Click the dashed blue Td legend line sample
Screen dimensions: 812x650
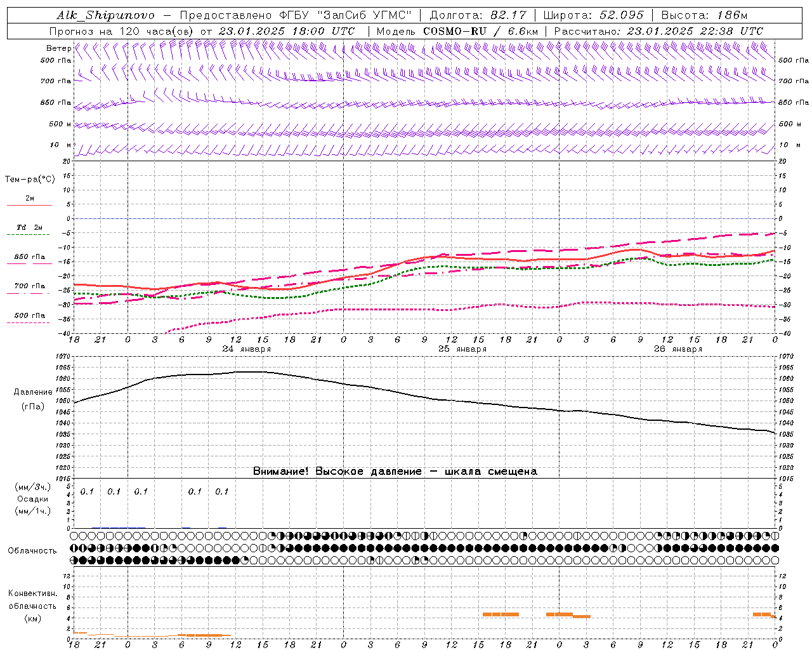[29, 235]
